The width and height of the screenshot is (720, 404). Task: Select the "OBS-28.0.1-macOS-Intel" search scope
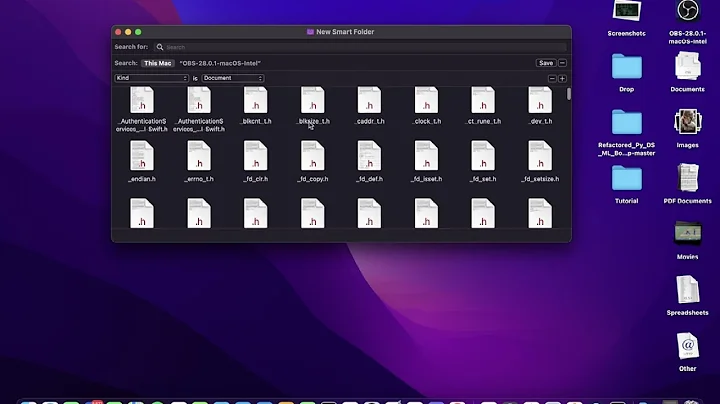220,63
